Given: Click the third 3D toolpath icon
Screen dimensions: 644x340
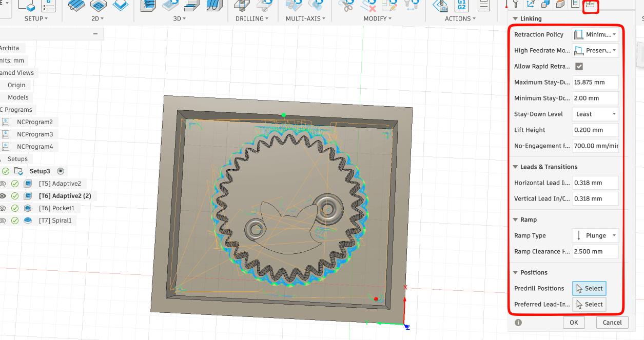Looking at the screenshot, I should tap(191, 5).
